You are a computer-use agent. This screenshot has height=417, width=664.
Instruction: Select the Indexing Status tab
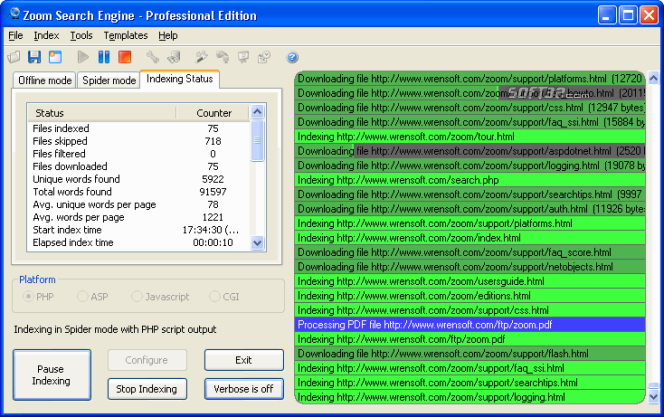[x=180, y=79]
